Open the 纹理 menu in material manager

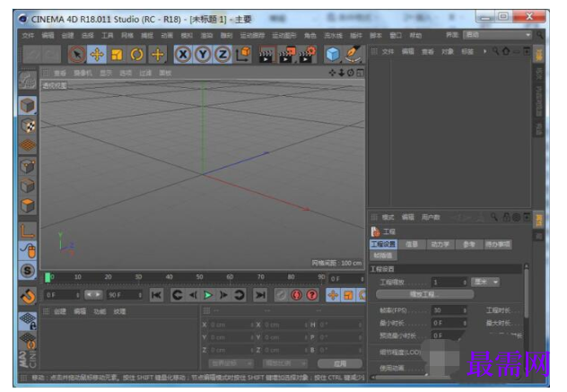[119, 311]
